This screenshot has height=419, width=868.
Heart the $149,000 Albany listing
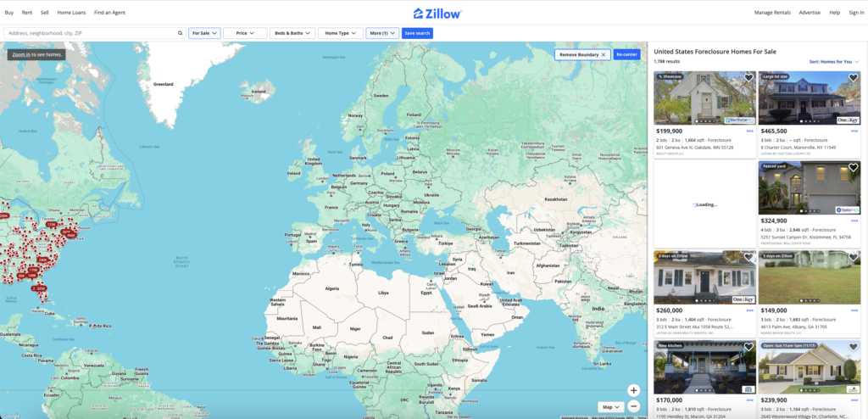[853, 257]
